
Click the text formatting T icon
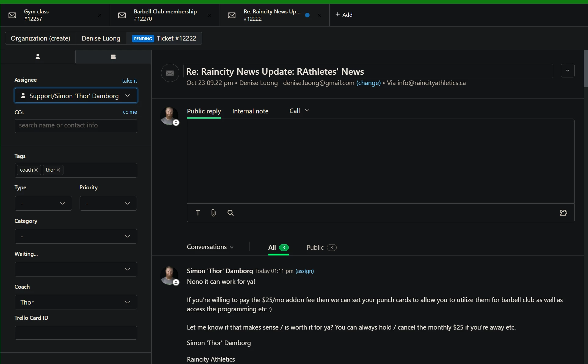(x=198, y=213)
